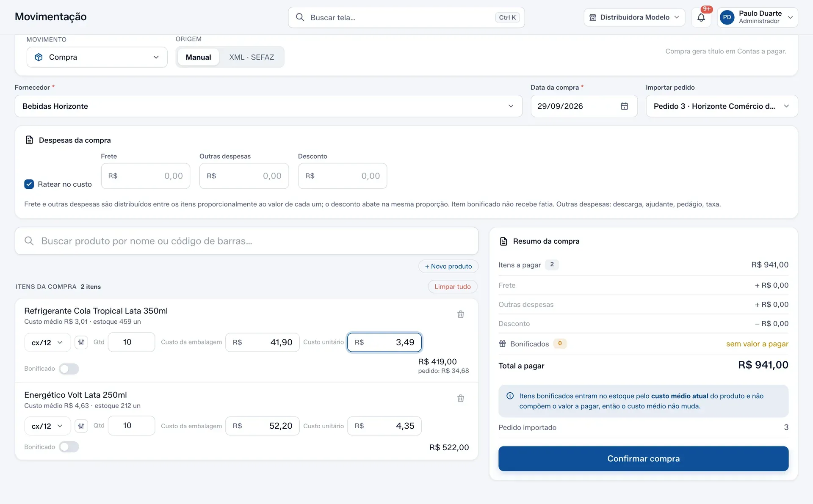This screenshot has height=504, width=813.
Task: Click + Novo produto button
Action: pyautogui.click(x=448, y=266)
